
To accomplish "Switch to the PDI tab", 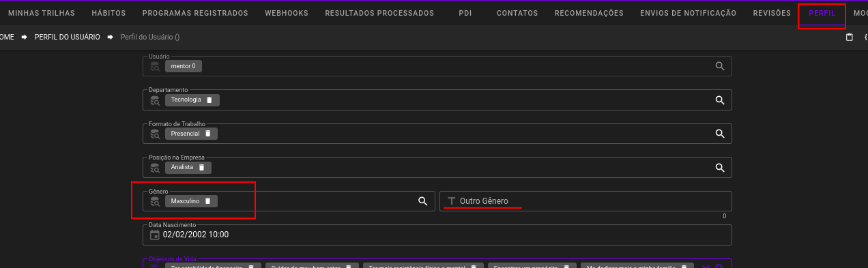I will [465, 13].
